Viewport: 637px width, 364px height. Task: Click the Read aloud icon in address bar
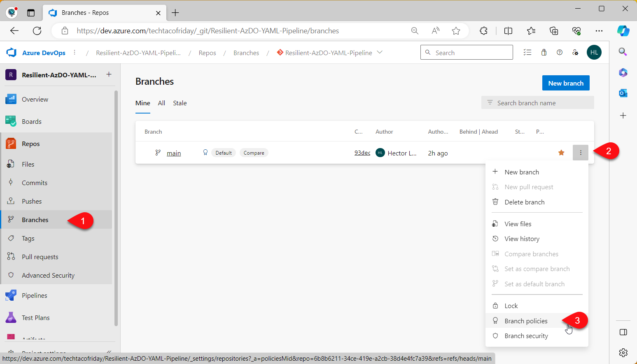pos(435,31)
